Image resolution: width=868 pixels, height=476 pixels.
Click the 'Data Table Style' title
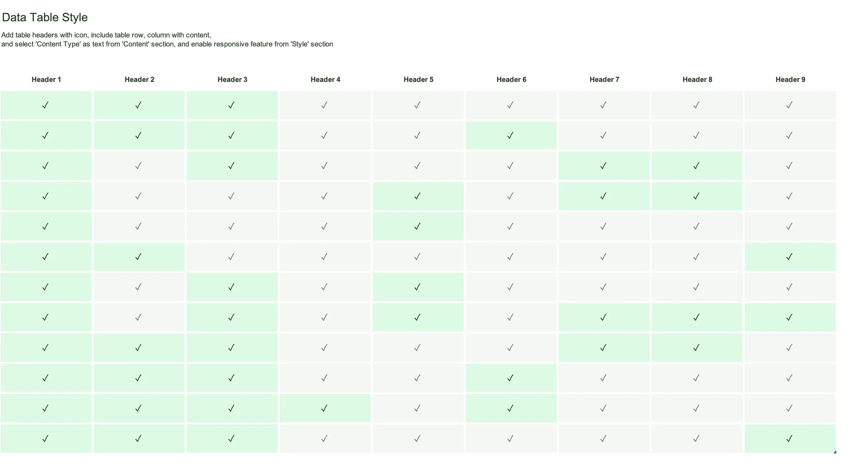[45, 17]
